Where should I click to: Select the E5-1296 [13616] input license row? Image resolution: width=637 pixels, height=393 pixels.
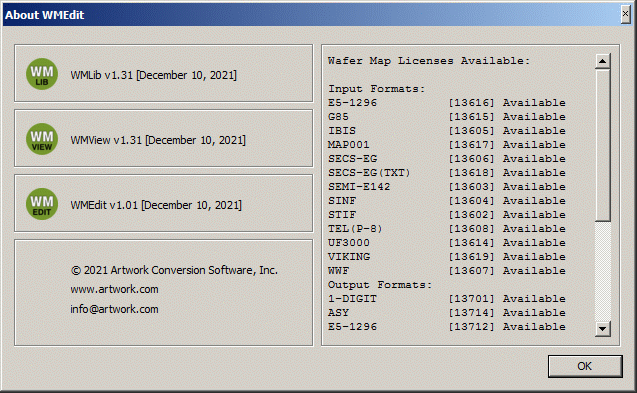tap(447, 103)
